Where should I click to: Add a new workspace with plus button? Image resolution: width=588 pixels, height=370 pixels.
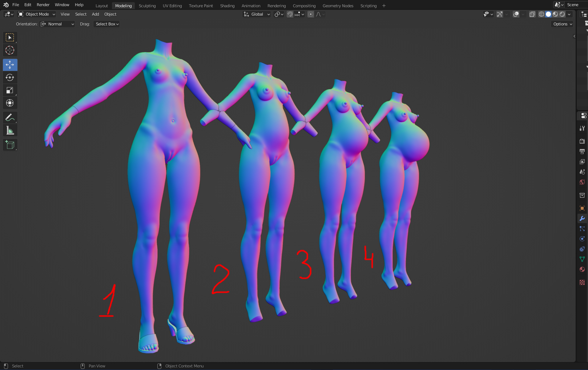[384, 6]
